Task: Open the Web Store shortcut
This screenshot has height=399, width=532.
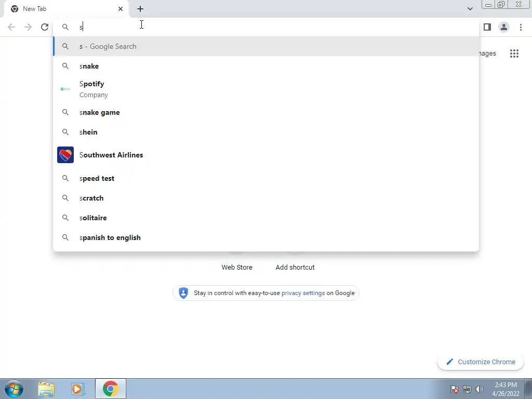Action: (x=237, y=267)
